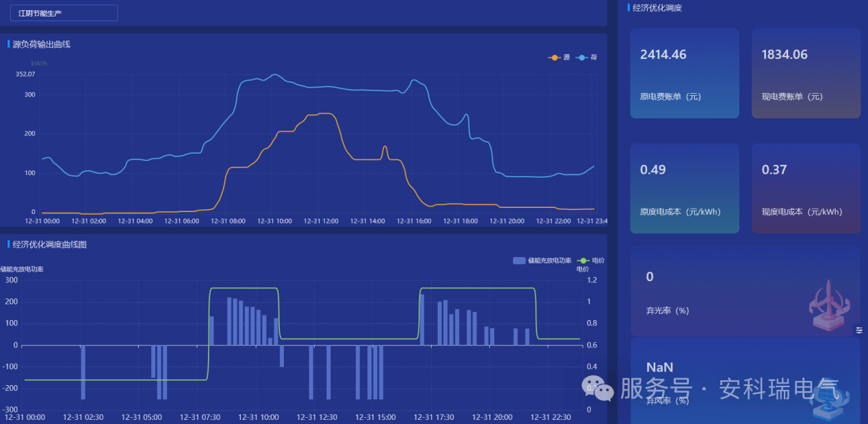Open the settings sliders icon on right edge
This screenshot has height=424, width=868.
click(860, 330)
